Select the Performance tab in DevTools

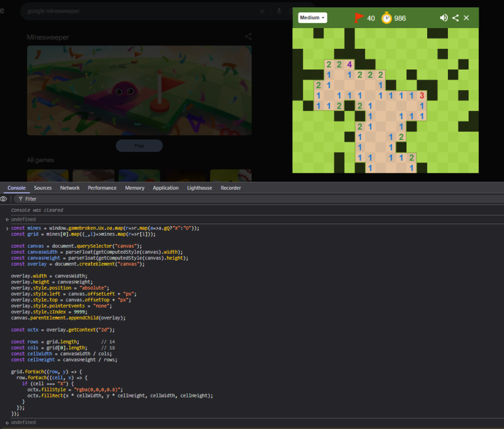pyautogui.click(x=102, y=188)
